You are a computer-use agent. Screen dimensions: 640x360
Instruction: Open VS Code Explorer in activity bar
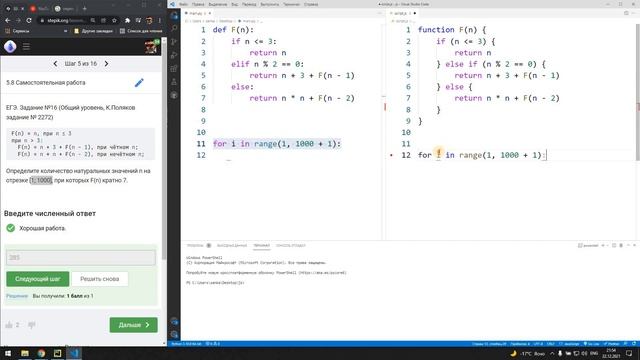[x=174, y=16]
